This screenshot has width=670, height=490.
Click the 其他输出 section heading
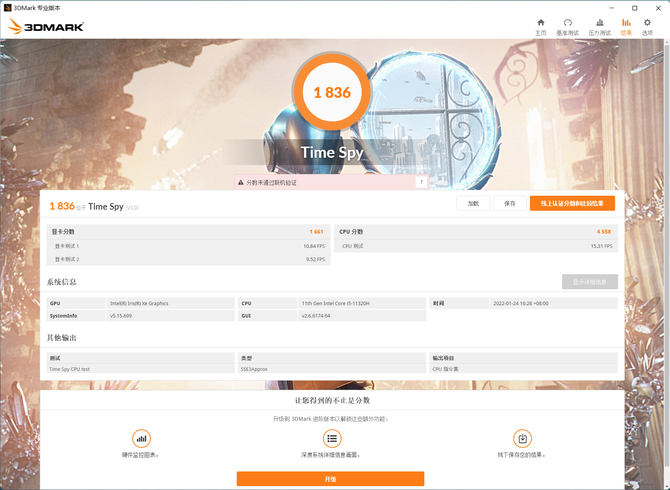62,338
